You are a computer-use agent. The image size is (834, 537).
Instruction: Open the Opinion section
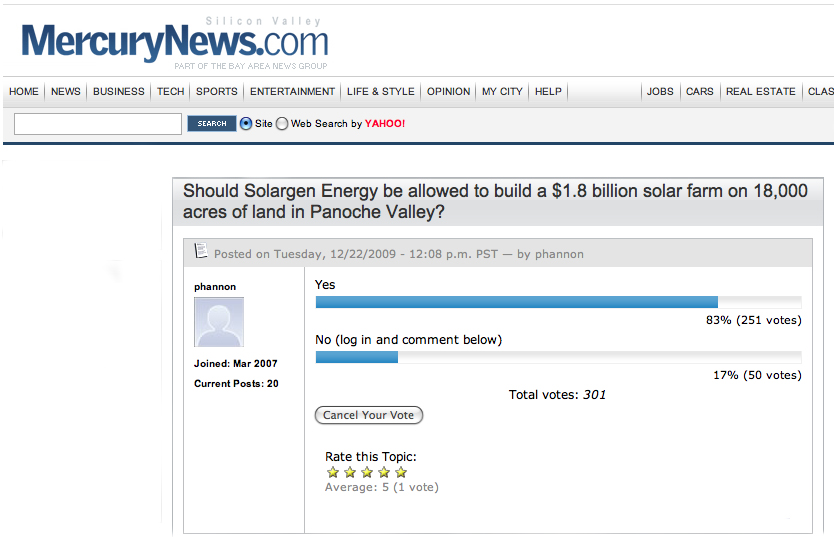pyautogui.click(x=448, y=92)
